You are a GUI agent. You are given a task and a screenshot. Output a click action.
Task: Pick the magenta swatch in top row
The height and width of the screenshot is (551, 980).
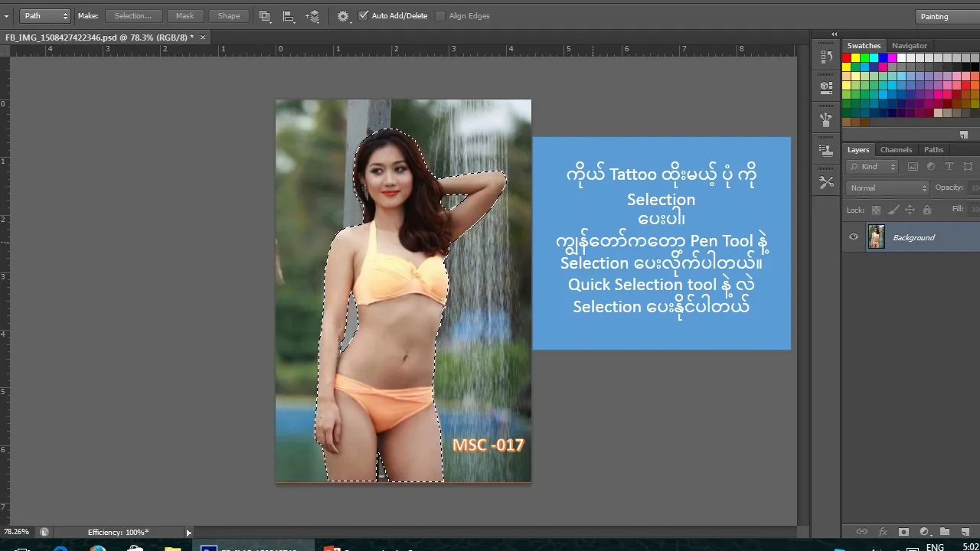(x=892, y=58)
